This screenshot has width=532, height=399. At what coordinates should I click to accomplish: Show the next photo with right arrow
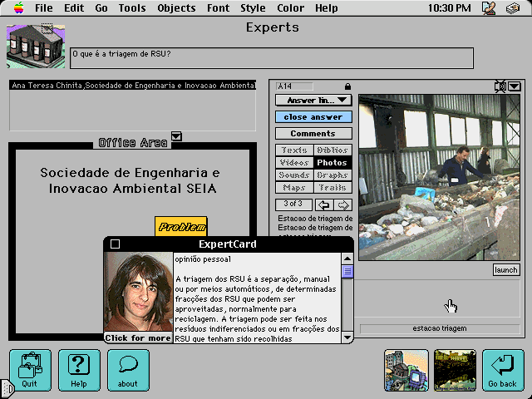[x=342, y=204]
